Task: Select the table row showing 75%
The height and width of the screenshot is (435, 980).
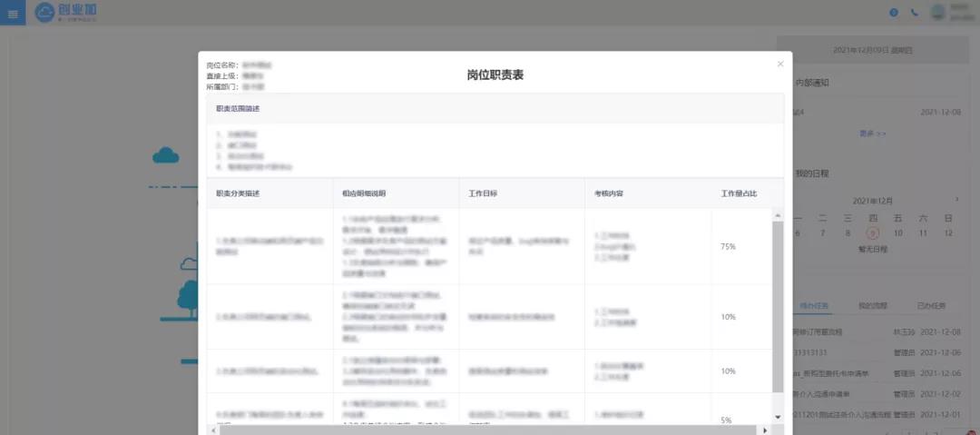Action: click(x=490, y=246)
